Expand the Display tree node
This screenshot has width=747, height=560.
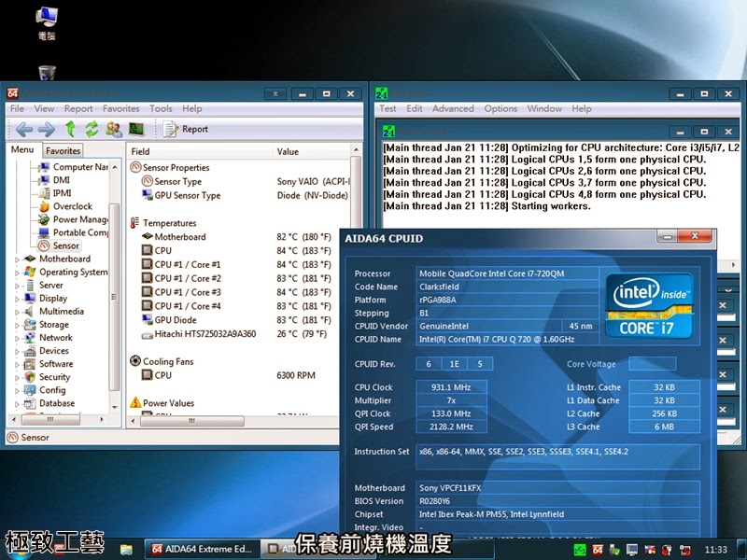click(17, 299)
